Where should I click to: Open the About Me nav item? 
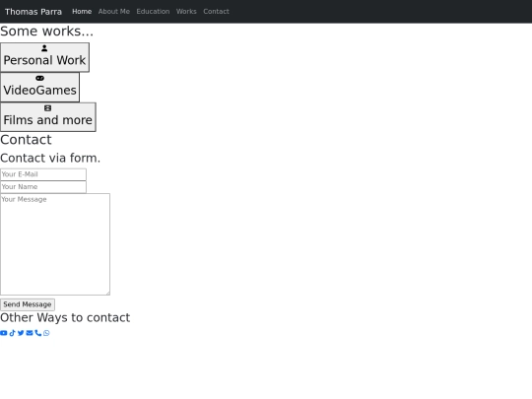point(114,12)
